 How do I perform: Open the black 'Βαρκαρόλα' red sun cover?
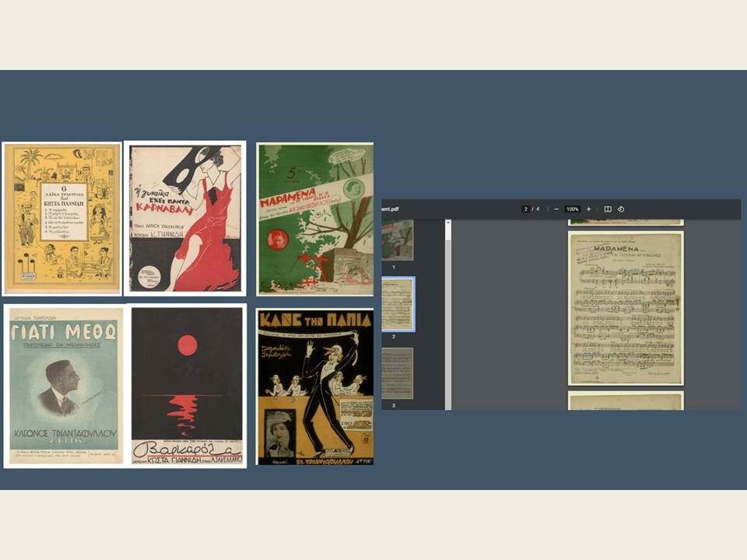coord(187,387)
